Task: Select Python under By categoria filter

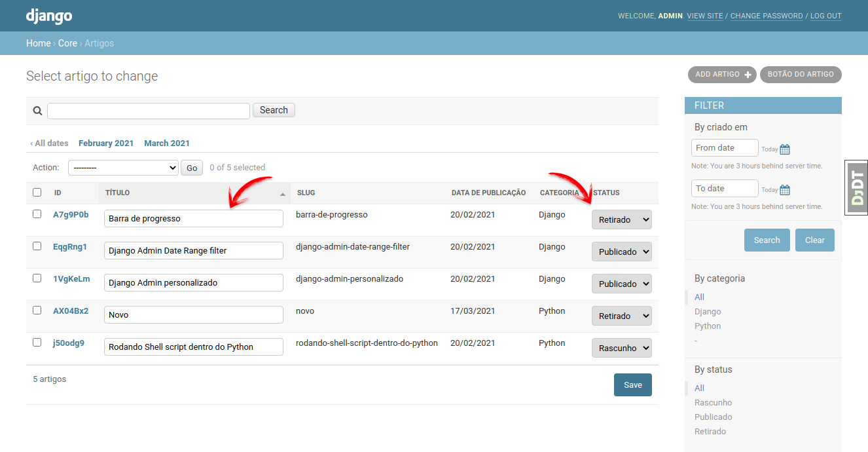Action: click(x=708, y=326)
